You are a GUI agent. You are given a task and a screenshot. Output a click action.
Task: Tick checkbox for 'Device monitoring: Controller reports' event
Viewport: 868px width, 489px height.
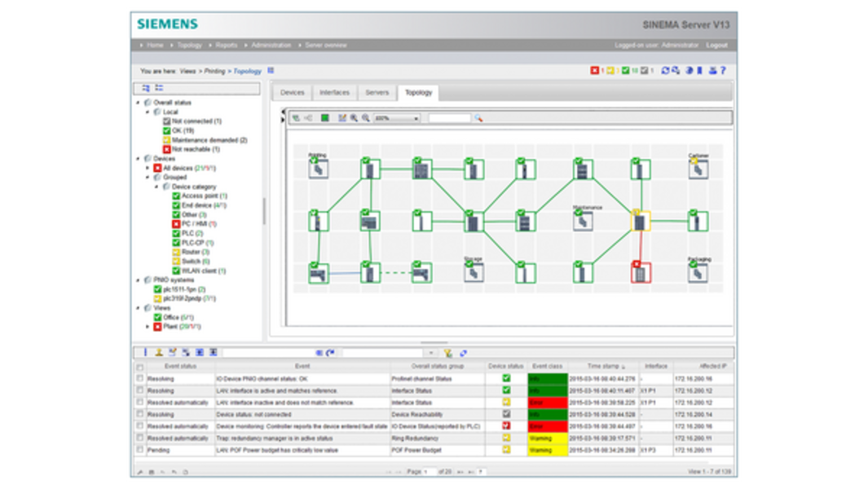click(140, 426)
